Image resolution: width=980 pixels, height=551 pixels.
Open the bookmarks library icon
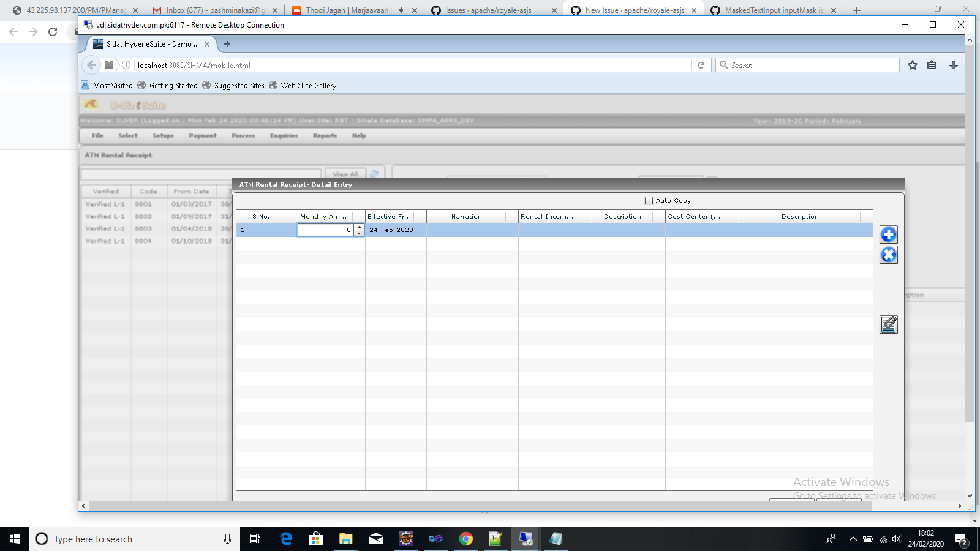932,65
